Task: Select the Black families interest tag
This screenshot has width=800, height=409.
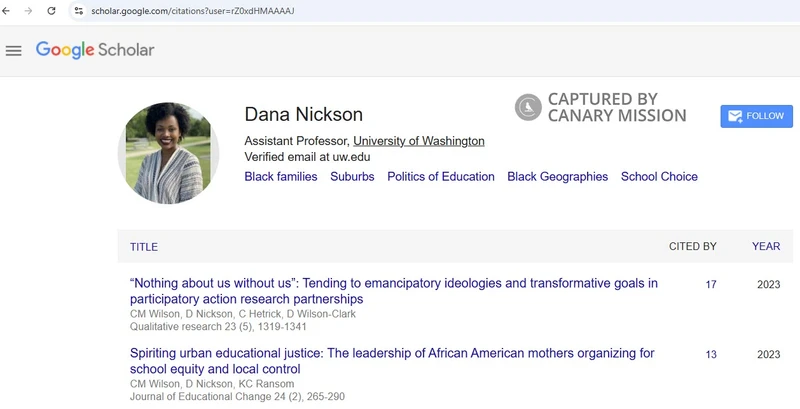Action: [281, 176]
